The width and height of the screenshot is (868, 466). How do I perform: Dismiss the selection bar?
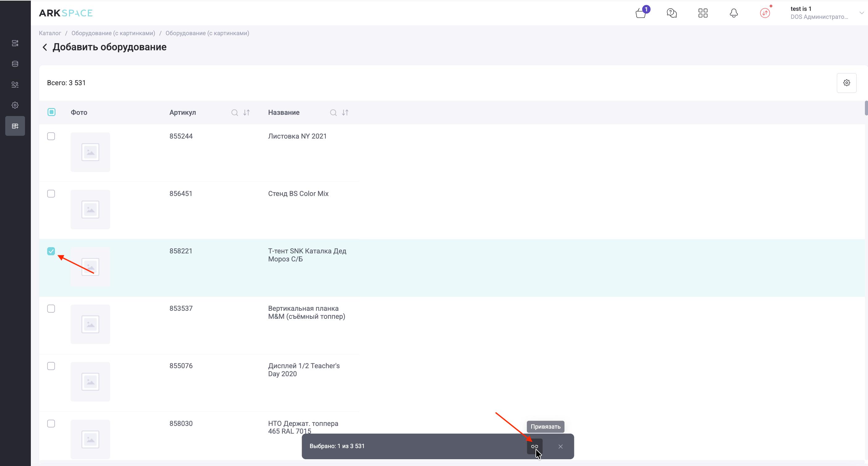coord(560,447)
